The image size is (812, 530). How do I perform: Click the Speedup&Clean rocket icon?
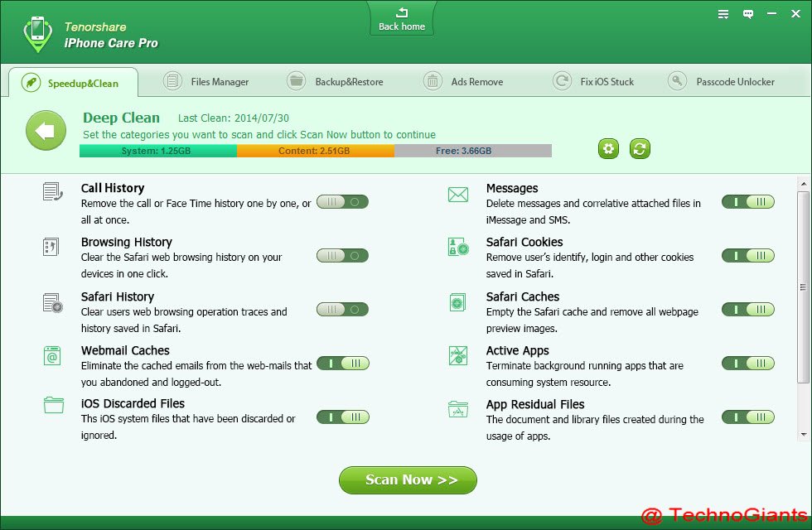tap(31, 83)
